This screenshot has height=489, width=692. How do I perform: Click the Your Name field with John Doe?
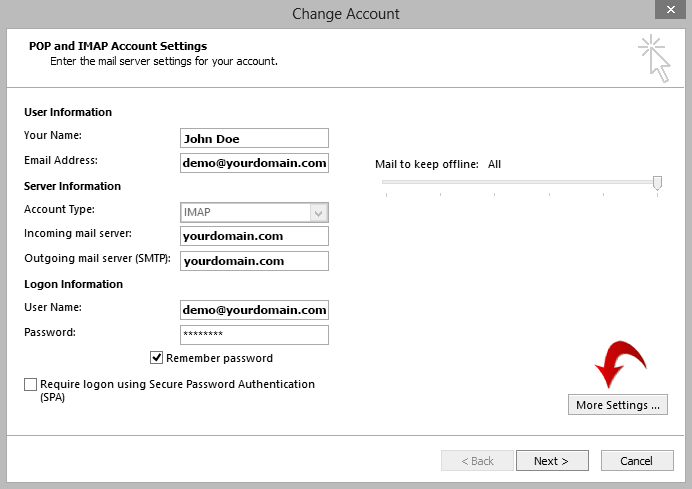point(254,138)
